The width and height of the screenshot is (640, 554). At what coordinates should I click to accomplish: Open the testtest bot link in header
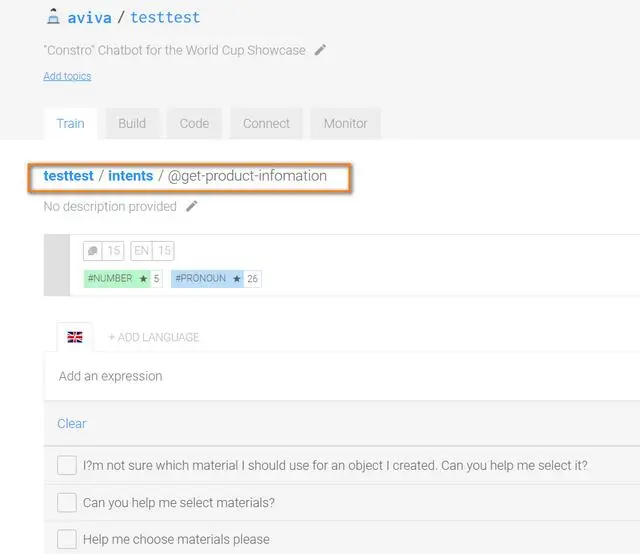pyautogui.click(x=165, y=18)
